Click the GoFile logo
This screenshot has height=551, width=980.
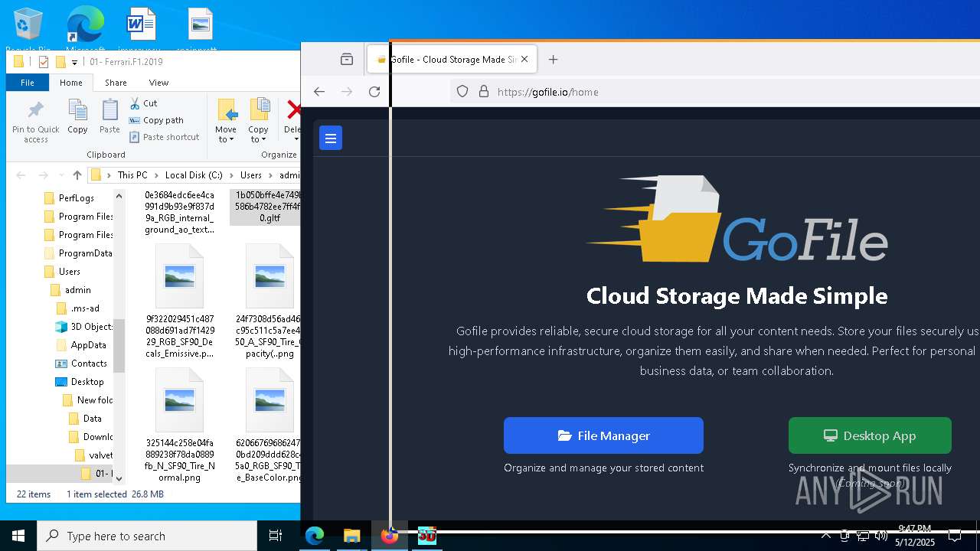pos(737,220)
